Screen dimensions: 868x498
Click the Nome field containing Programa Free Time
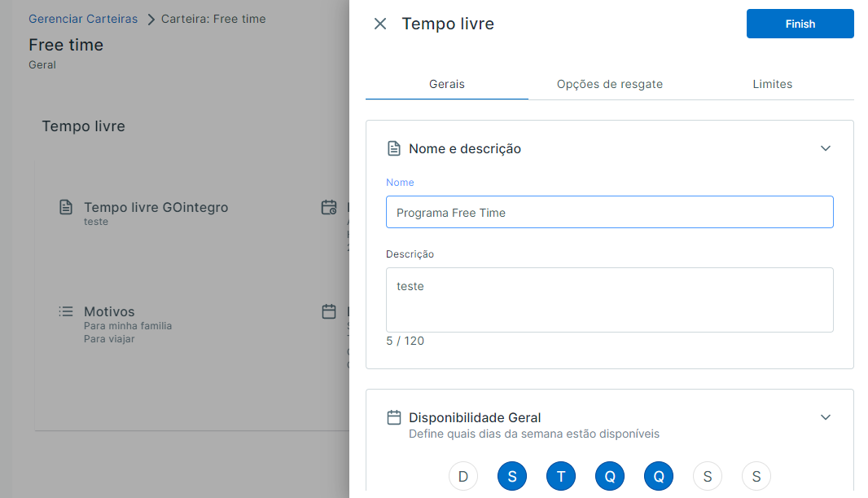point(609,211)
